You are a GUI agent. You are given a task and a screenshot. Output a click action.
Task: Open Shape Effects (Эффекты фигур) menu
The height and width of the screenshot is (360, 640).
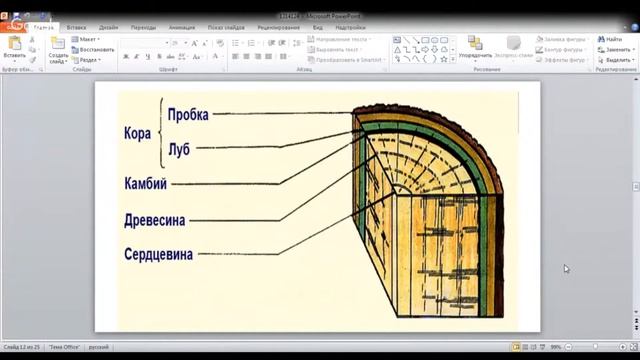pos(562,60)
